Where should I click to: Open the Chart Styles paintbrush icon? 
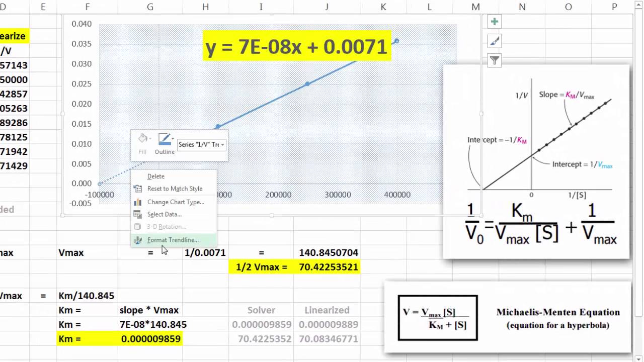[495, 41]
